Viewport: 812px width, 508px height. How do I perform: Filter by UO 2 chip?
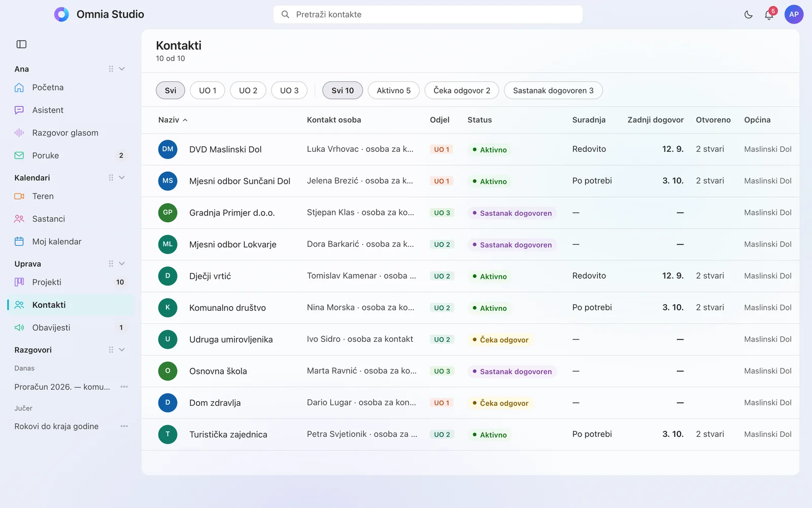(x=248, y=90)
